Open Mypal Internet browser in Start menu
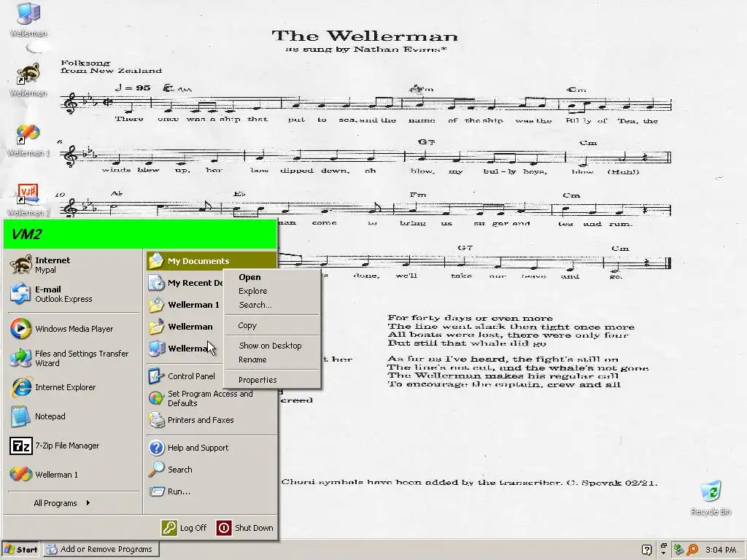The width and height of the screenshot is (747, 560). 74,265
